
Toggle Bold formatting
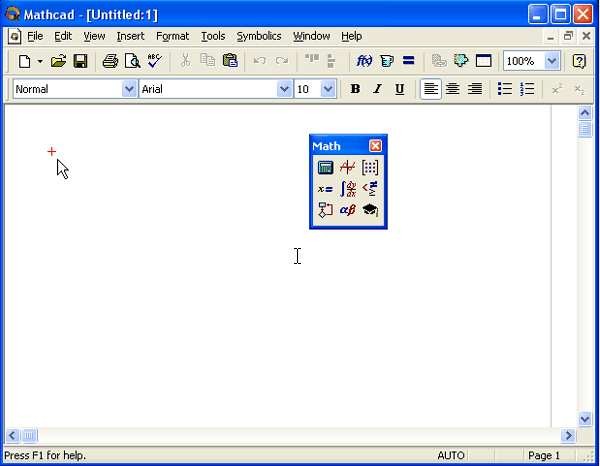click(355, 89)
